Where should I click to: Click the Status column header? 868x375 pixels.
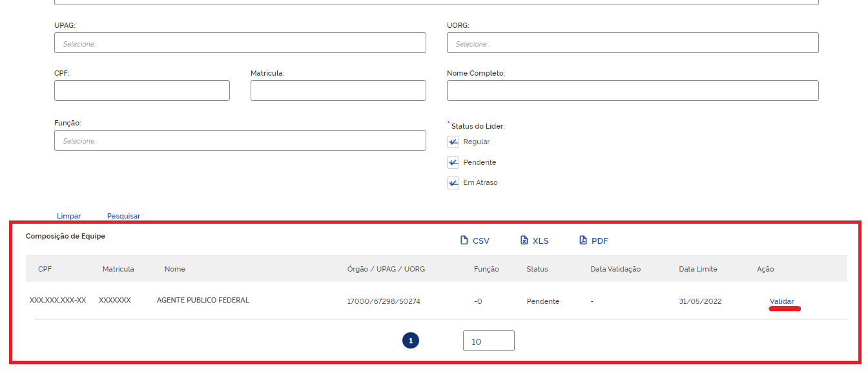(537, 269)
